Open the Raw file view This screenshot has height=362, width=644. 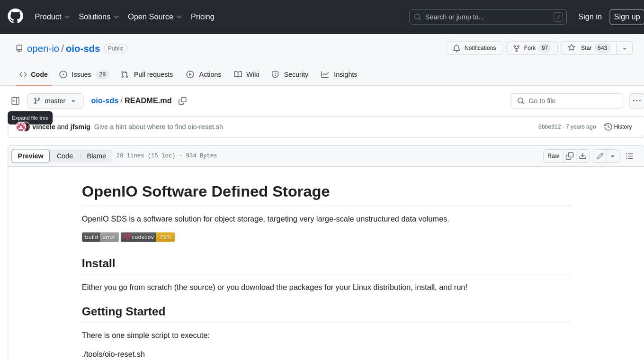(553, 156)
